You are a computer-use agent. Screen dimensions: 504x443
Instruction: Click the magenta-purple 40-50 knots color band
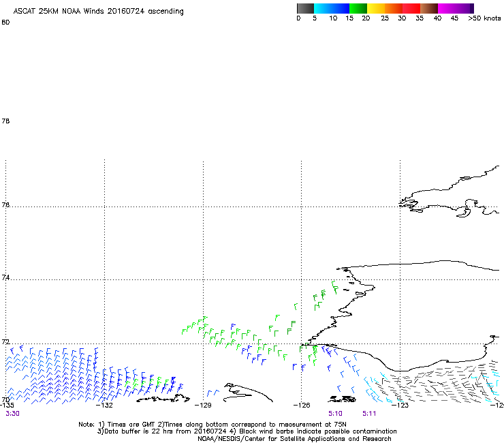point(456,8)
